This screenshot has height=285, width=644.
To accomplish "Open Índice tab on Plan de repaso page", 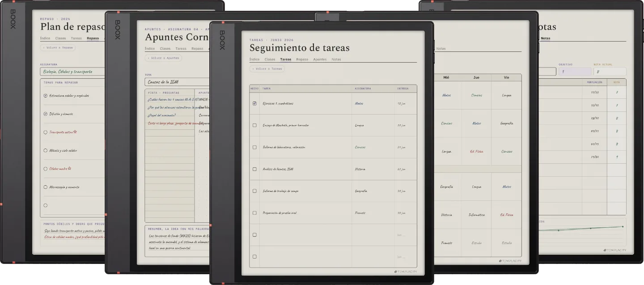I will [x=45, y=38].
